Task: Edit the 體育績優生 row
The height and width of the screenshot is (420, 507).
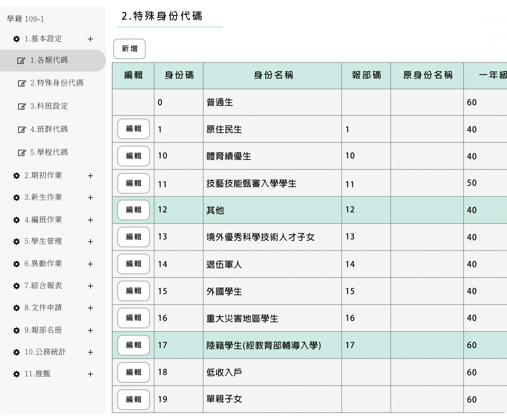Action: [133, 156]
